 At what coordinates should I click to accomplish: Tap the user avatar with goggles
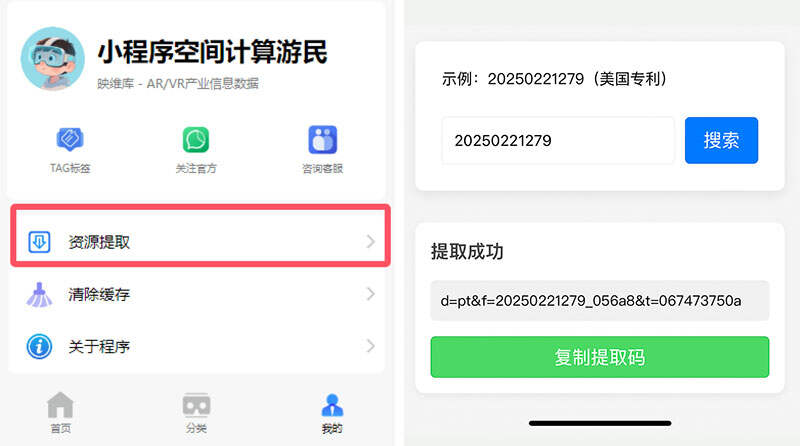[x=53, y=59]
